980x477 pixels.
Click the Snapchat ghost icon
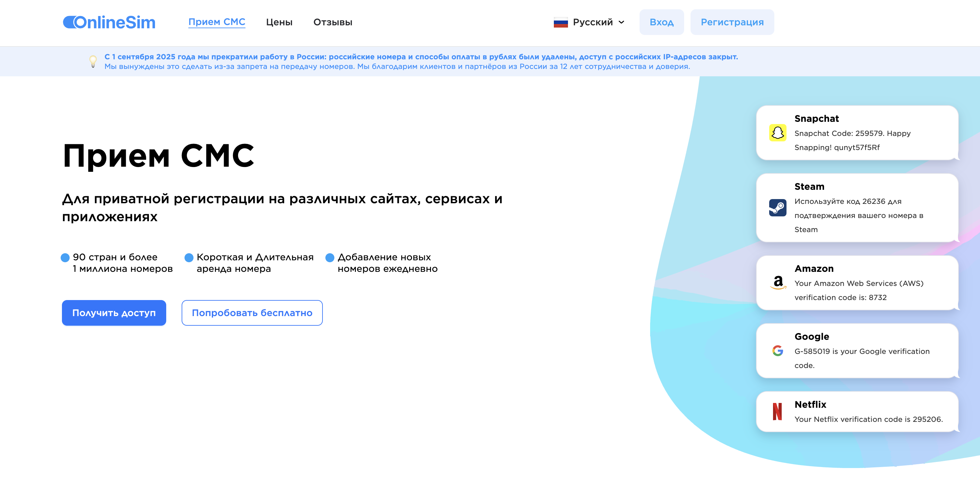click(777, 133)
